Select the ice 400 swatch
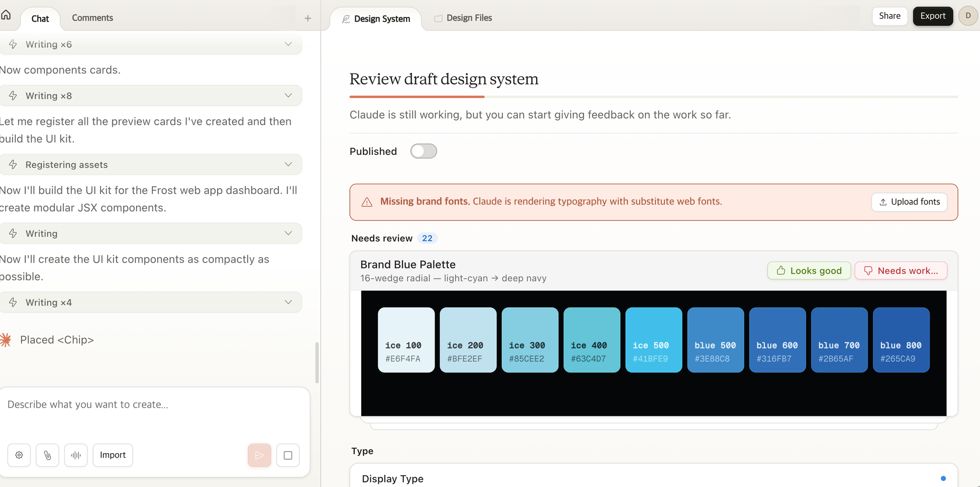The width and height of the screenshot is (980, 487). point(592,340)
